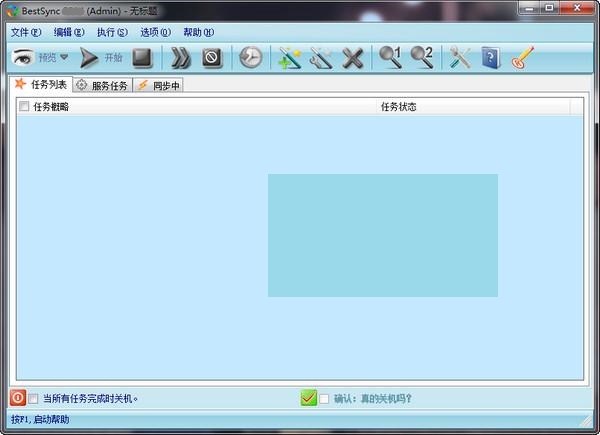This screenshot has height=435, width=600.
Task: Add a new task with wand plus icon
Action: click(290, 58)
